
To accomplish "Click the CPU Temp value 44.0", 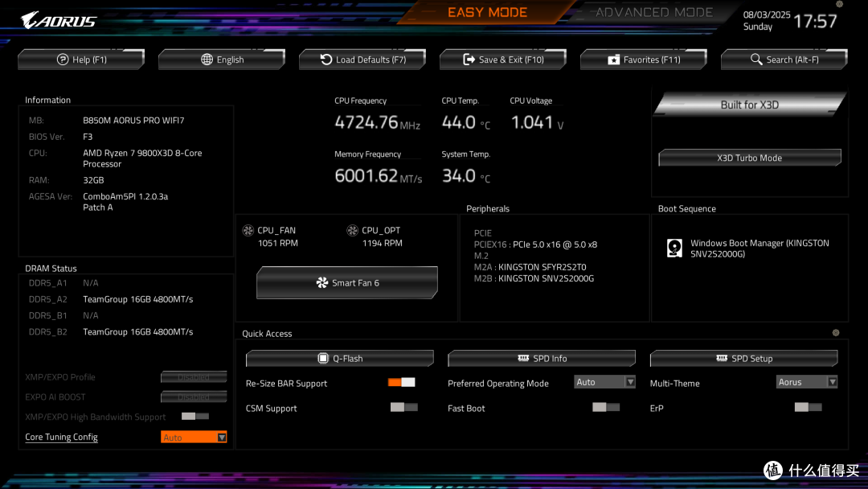I will click(x=458, y=122).
